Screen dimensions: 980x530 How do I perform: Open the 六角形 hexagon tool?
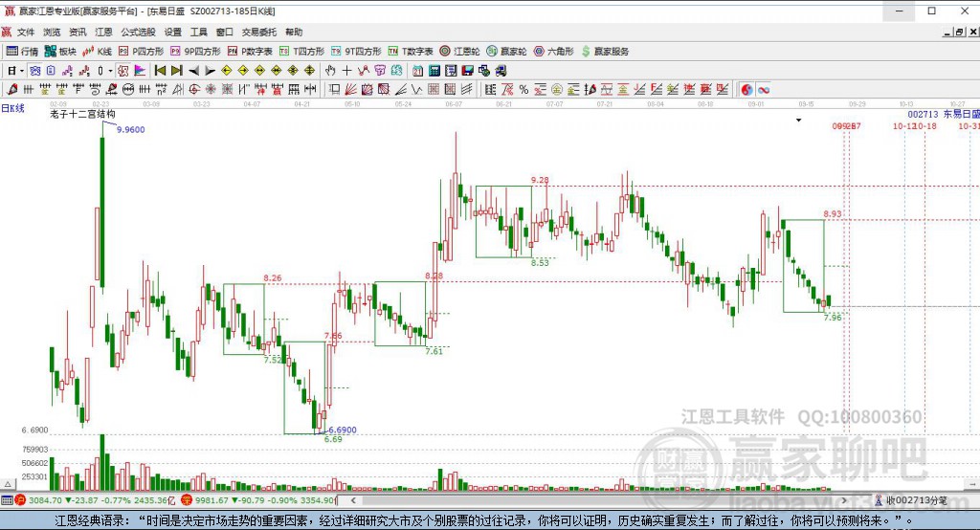click(554, 52)
